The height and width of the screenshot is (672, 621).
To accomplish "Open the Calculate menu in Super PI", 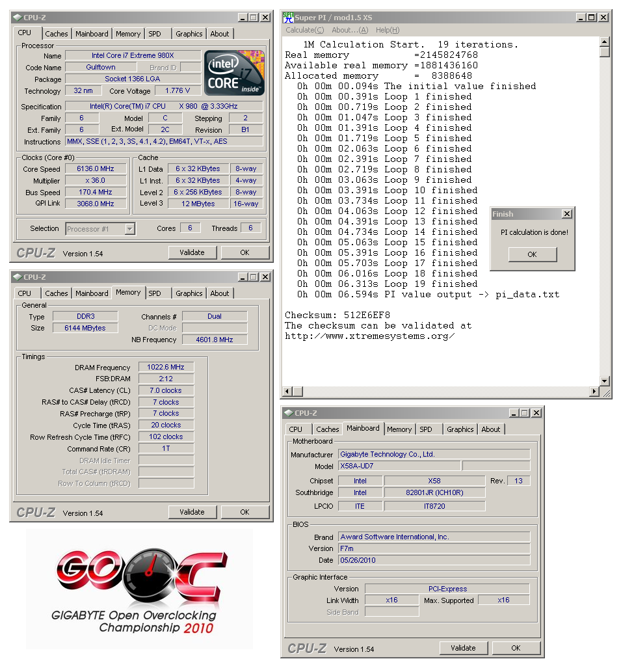I will [x=305, y=30].
